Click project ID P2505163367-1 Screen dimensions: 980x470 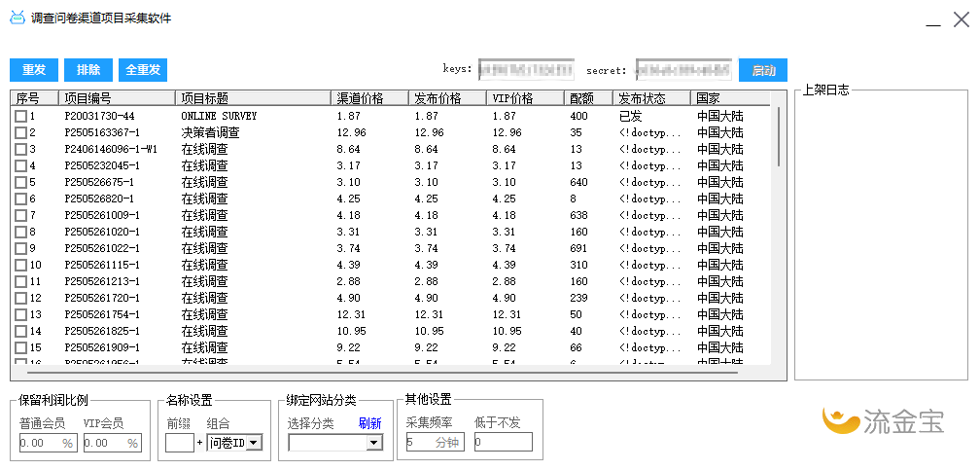[102, 132]
